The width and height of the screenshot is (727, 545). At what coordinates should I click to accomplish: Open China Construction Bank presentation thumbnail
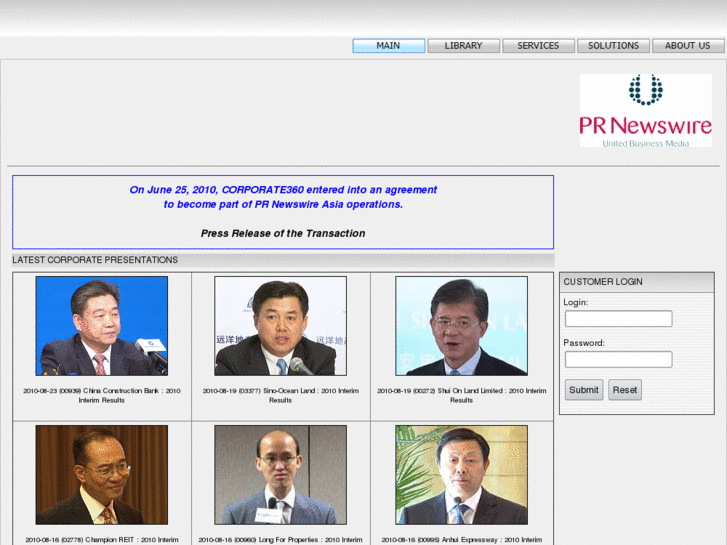102,326
